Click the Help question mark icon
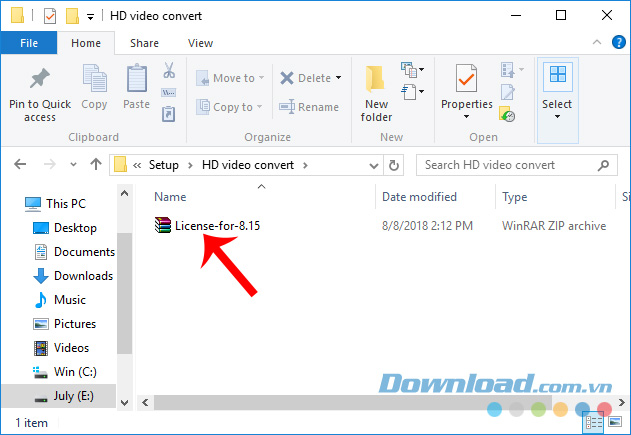Screen dimensions: 631x435 pyautogui.click(x=619, y=42)
